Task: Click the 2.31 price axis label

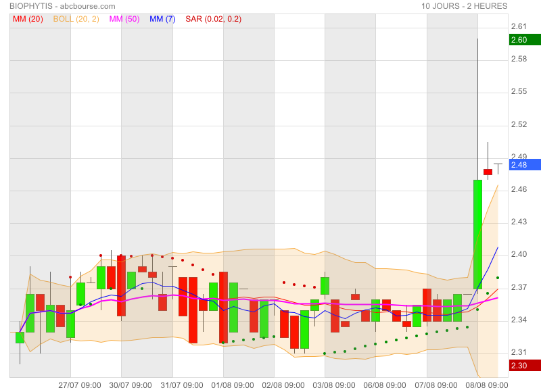Action: coord(519,352)
